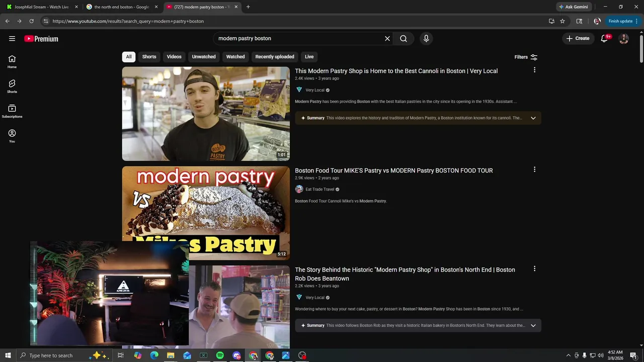Visit Very Local channel under Boston Rob video
This screenshot has height=362, width=644.
click(x=314, y=298)
